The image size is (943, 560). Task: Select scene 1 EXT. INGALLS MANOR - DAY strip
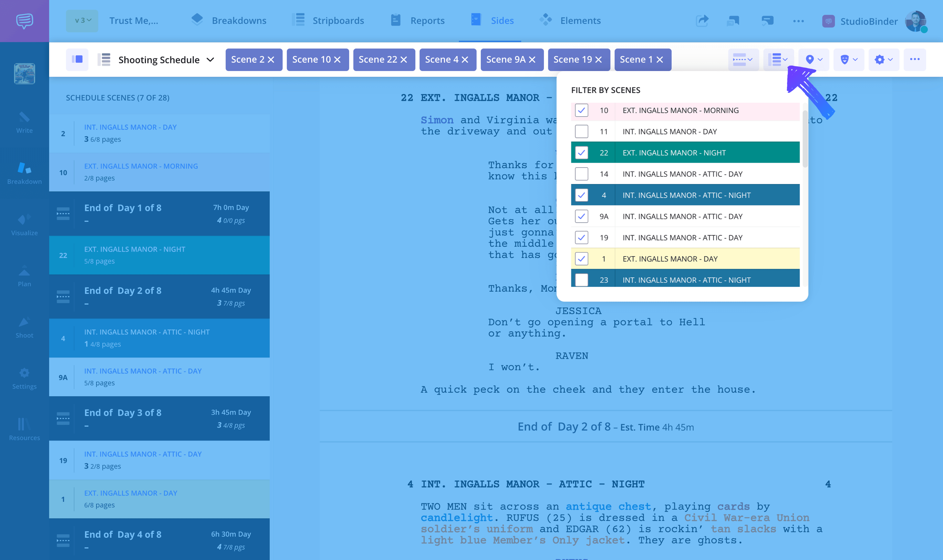coord(159,499)
